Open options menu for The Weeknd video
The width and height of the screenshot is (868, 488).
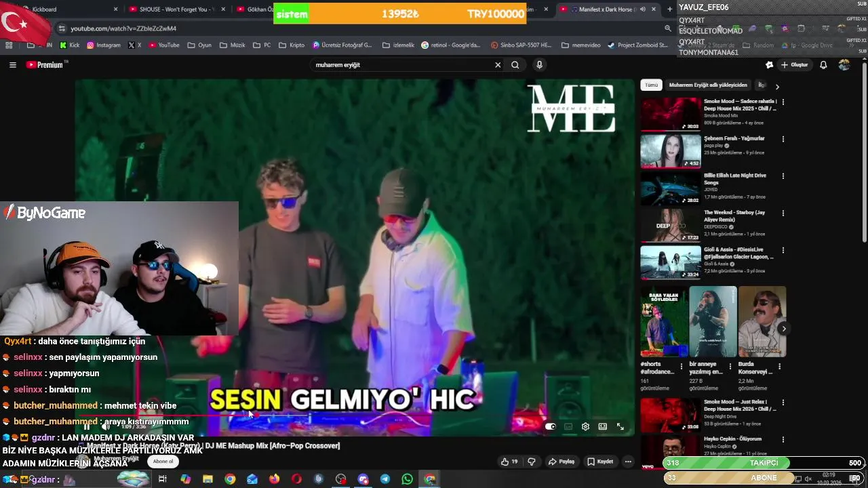(x=783, y=213)
